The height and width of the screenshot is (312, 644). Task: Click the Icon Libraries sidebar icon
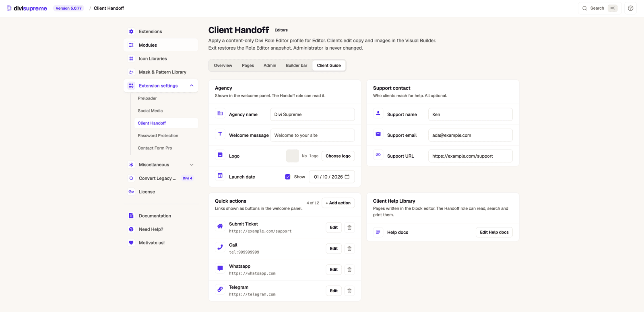click(x=131, y=58)
